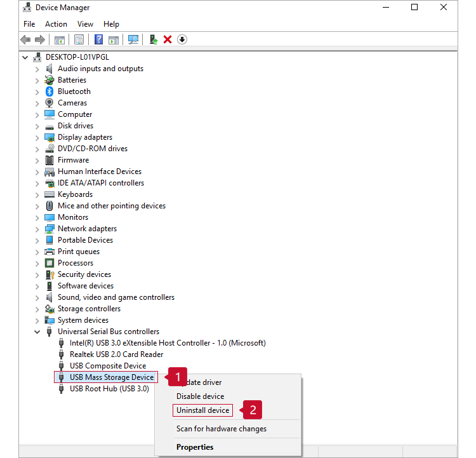Expand the Network adapters category
This screenshot has height=458, width=476.
coord(37,229)
